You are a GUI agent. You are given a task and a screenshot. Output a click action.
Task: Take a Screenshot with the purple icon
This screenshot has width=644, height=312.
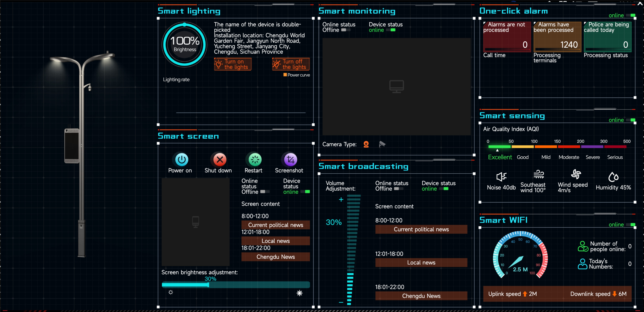point(291,159)
